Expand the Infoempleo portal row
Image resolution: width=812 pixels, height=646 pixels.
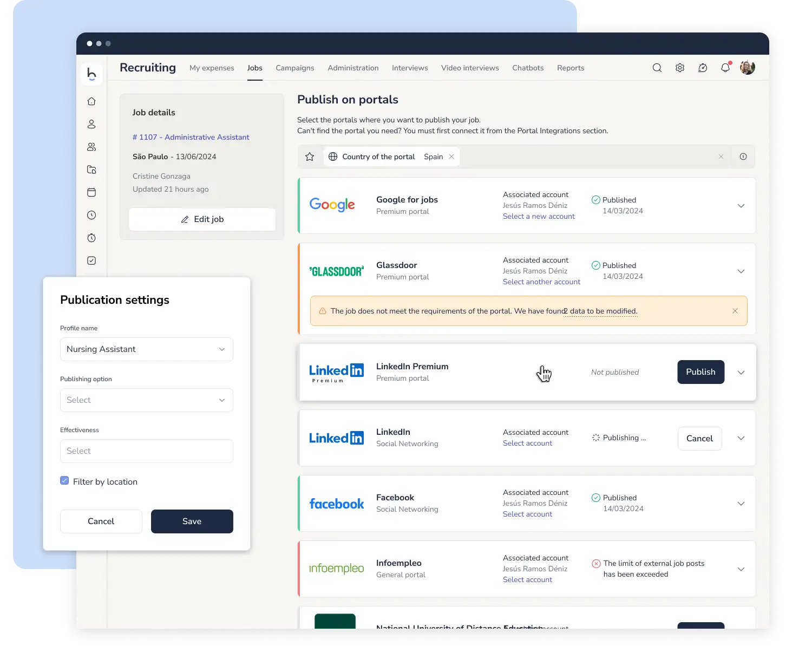(741, 569)
